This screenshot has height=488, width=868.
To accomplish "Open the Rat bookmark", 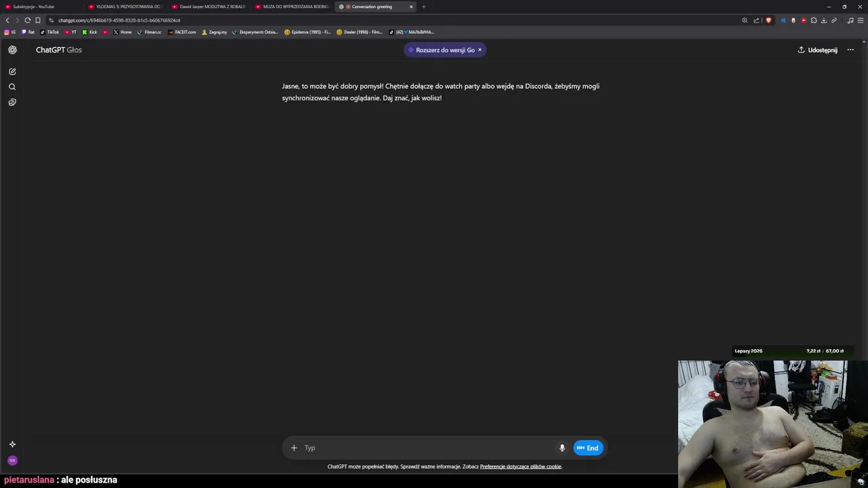I will click(28, 32).
